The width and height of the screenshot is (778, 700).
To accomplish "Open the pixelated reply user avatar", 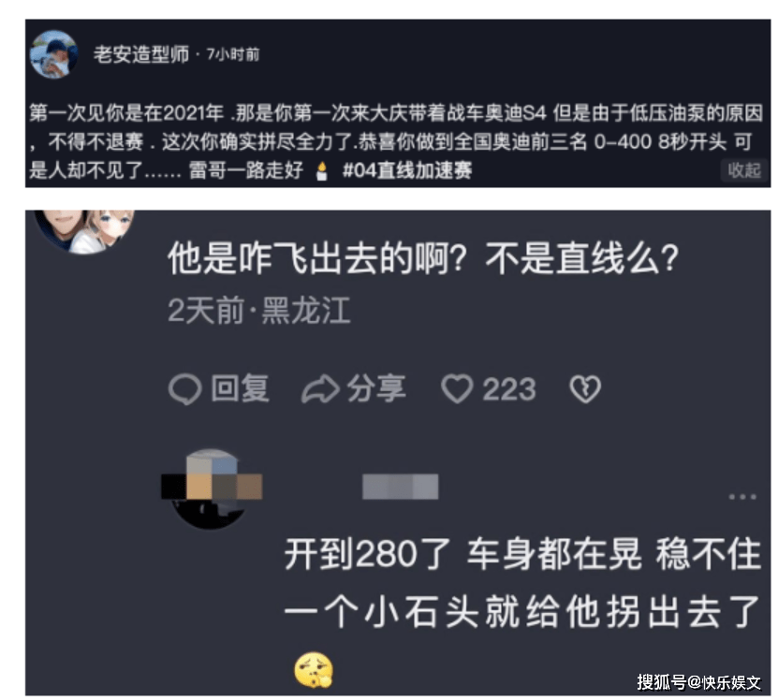I will click(x=212, y=489).
